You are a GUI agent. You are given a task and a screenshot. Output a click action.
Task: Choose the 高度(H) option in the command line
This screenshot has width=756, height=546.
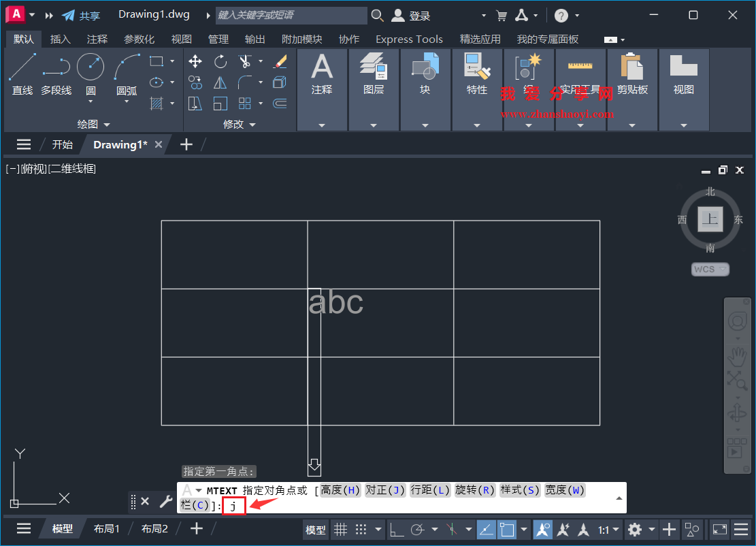[340, 489]
